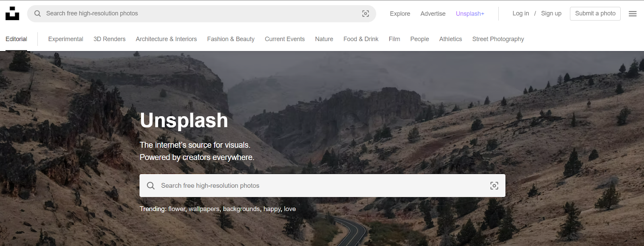Open Current Events category
Screen dimensions: 644x246
pyautogui.click(x=285, y=39)
